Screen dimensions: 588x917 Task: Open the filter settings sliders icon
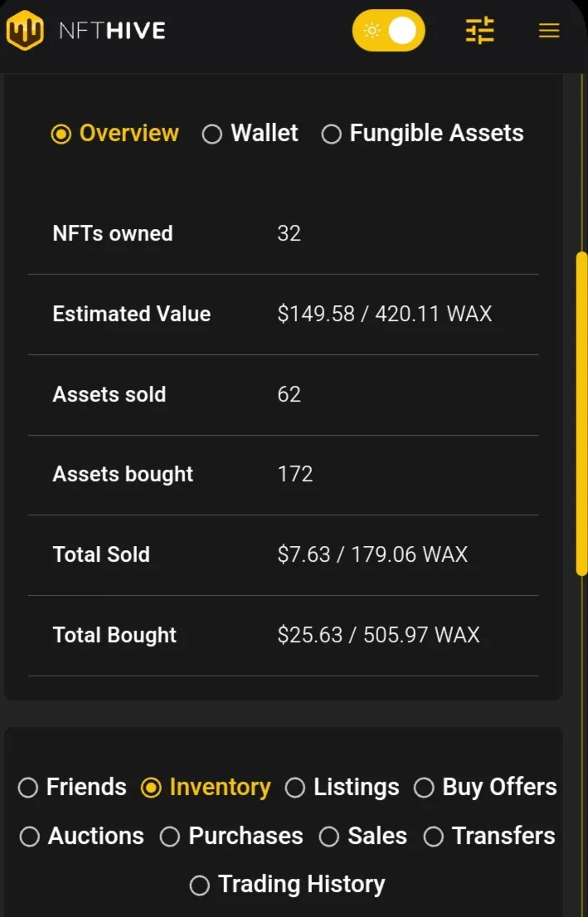480,31
